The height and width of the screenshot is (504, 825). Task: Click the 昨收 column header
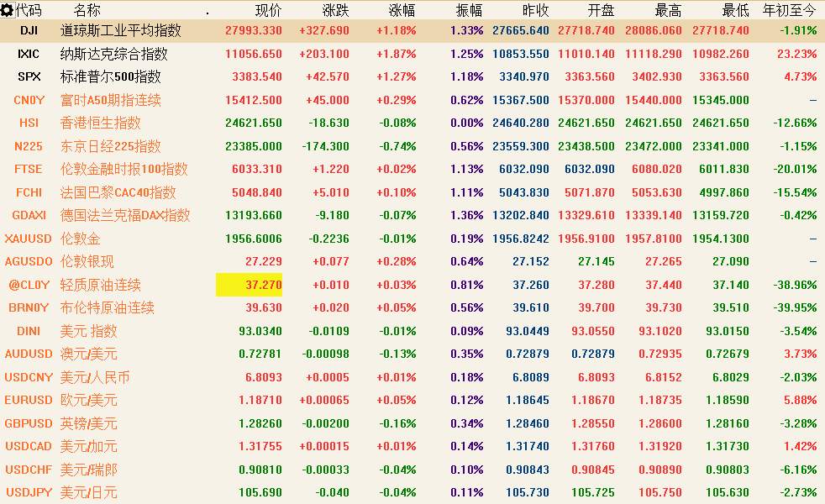tap(536, 10)
